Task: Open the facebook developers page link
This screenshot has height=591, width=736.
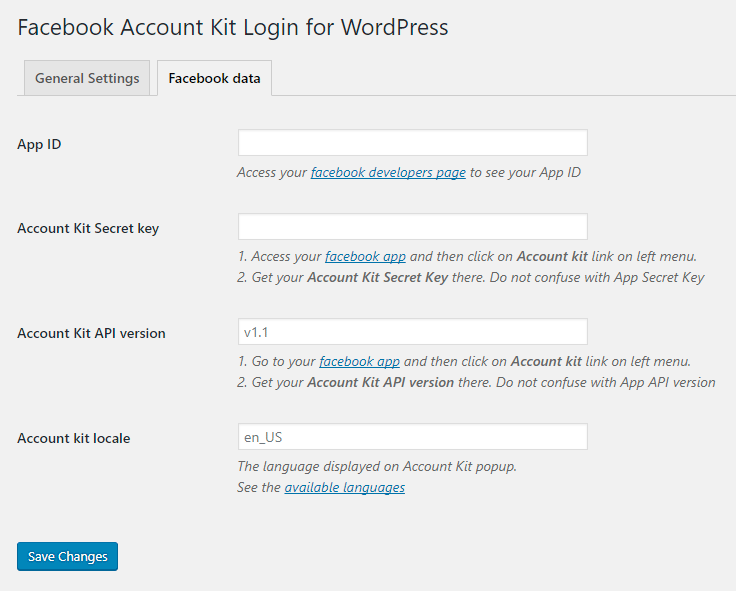Action: (x=388, y=172)
